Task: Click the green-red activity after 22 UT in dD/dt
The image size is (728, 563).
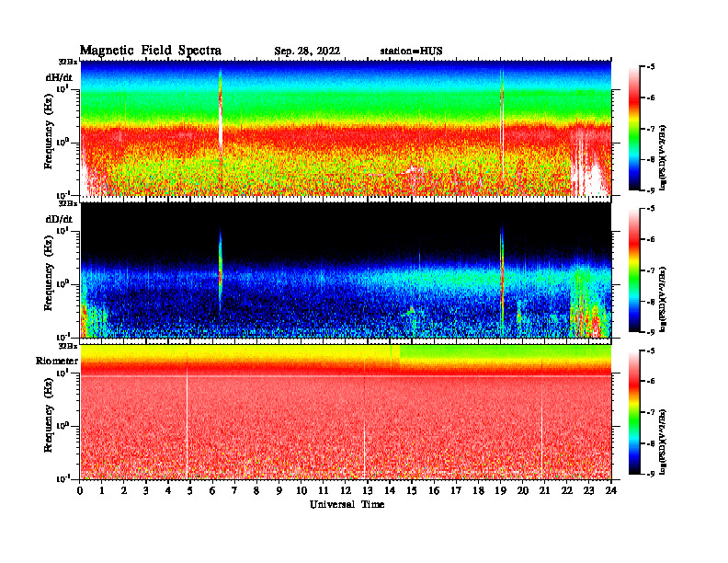Action: pos(589,304)
